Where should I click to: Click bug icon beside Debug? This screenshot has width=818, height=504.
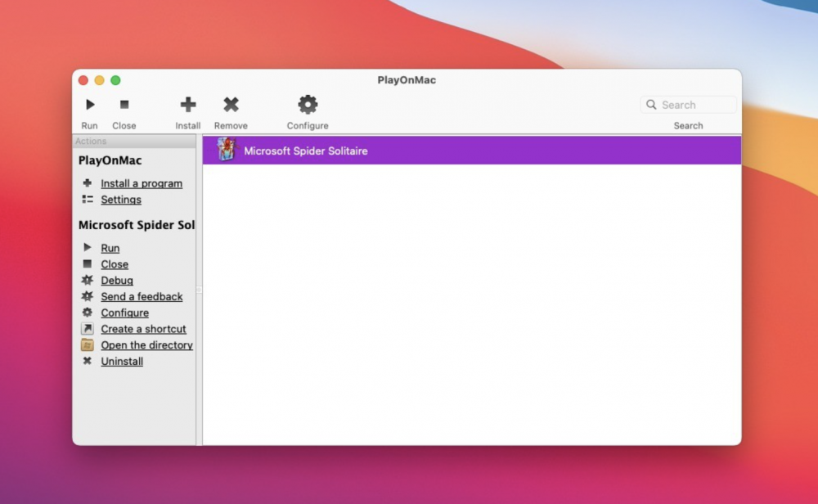point(88,280)
